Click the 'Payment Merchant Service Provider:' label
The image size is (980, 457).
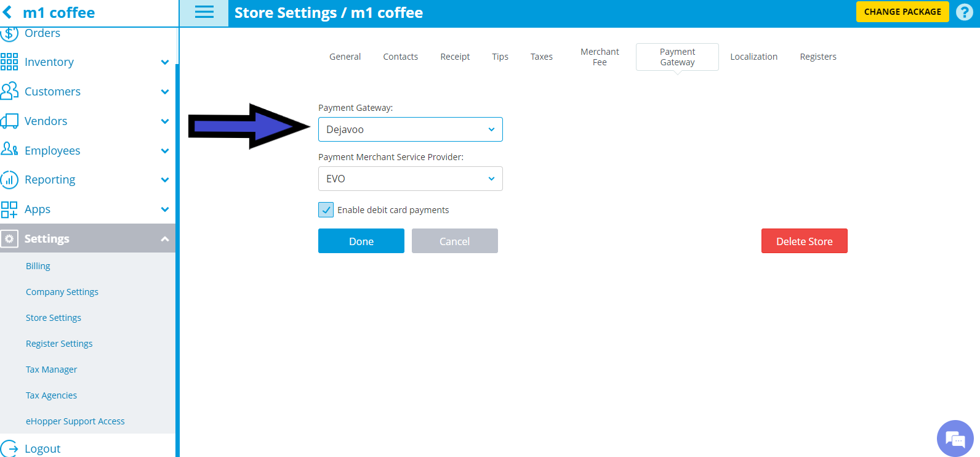tap(391, 157)
